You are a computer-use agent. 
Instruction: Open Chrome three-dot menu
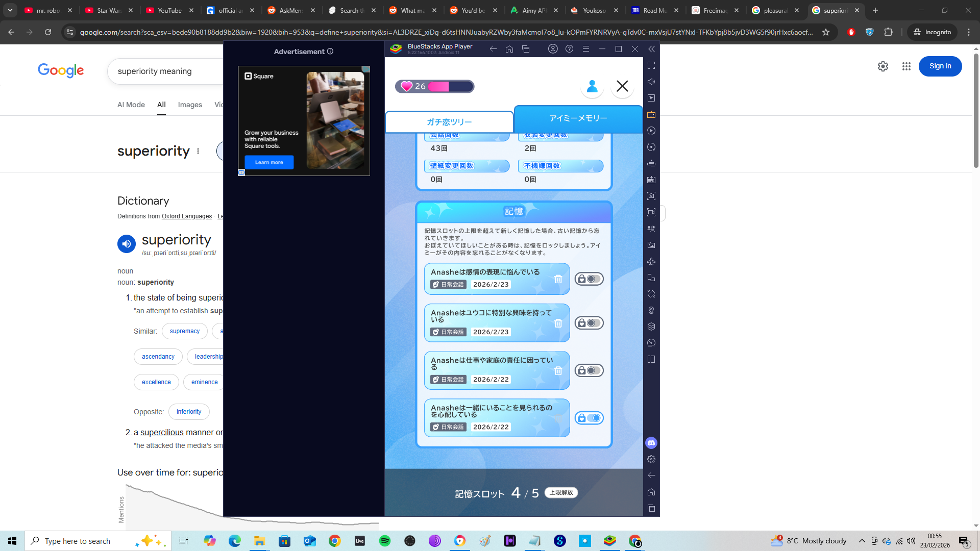click(x=969, y=32)
